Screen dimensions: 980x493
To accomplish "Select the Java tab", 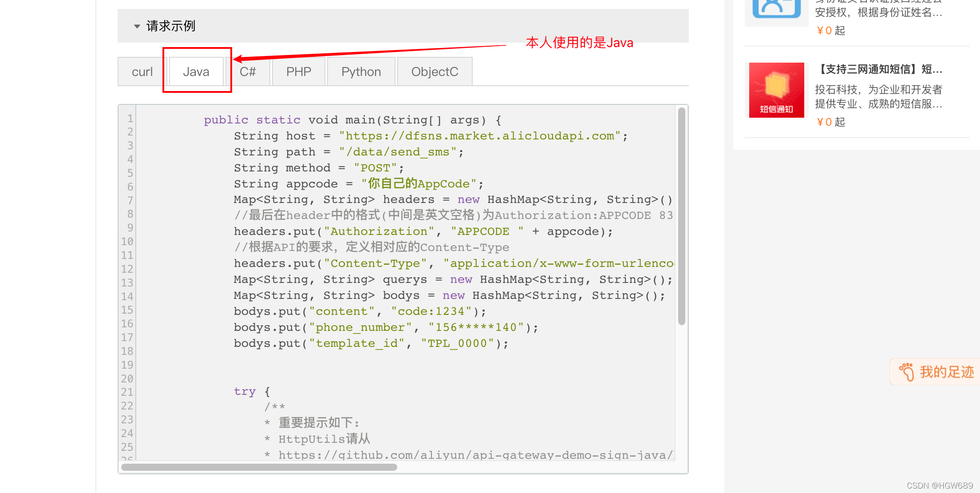I will pyautogui.click(x=196, y=72).
